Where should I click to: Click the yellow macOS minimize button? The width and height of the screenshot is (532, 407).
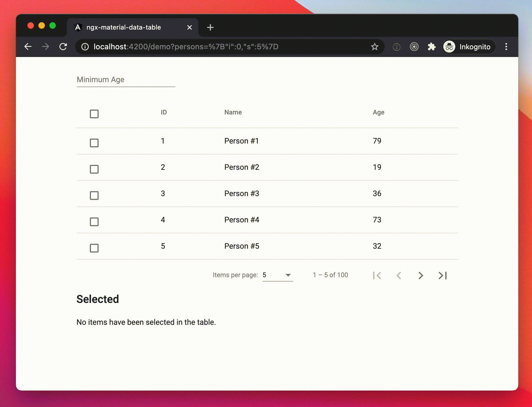pyautogui.click(x=42, y=26)
